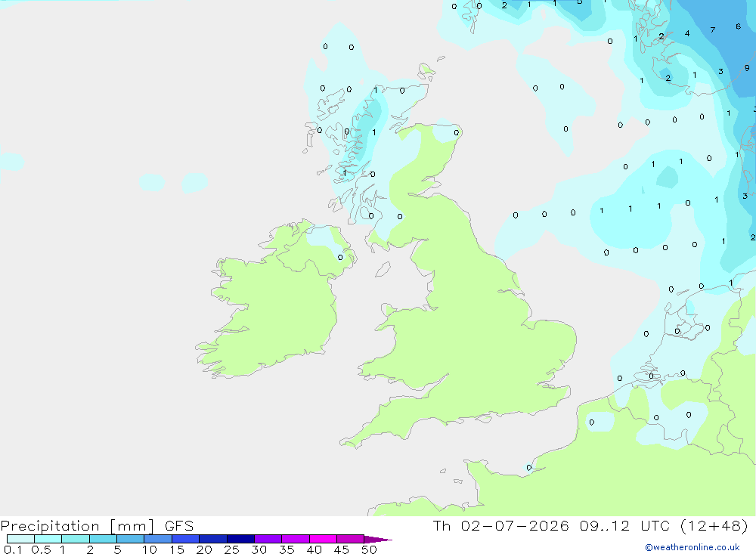Click the weatheronline.co.uk link
Screen dimensions: 756x554
[x=692, y=547]
